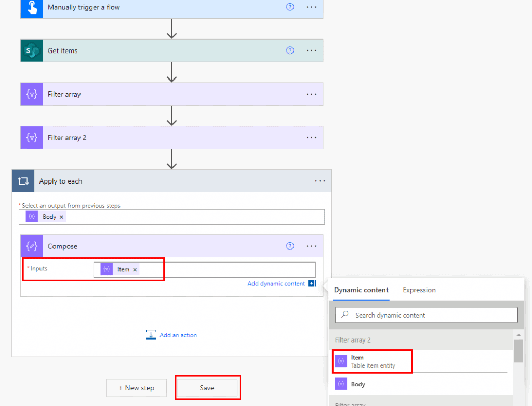Select Body under Filter array 2
This screenshot has height=406, width=532.
tap(421, 384)
